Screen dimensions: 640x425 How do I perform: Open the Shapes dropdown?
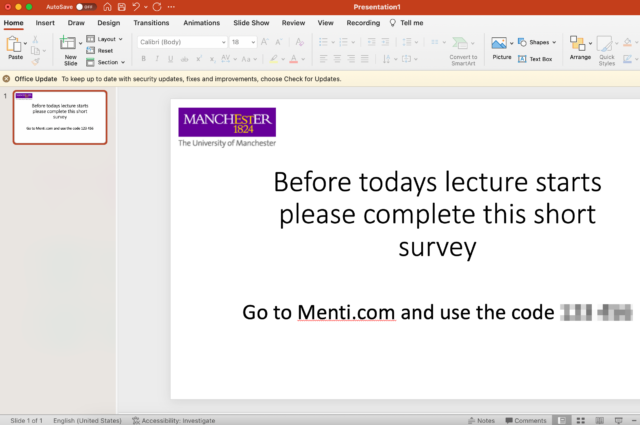tap(537, 42)
